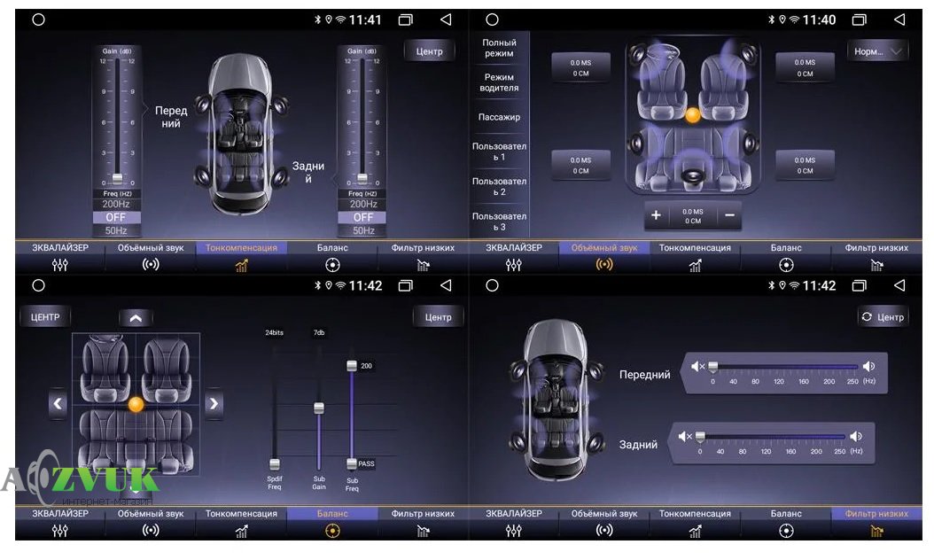The height and width of the screenshot is (560, 934).
Task: Open equalizer icon on Фильтр низких screen
Action: pos(513,531)
